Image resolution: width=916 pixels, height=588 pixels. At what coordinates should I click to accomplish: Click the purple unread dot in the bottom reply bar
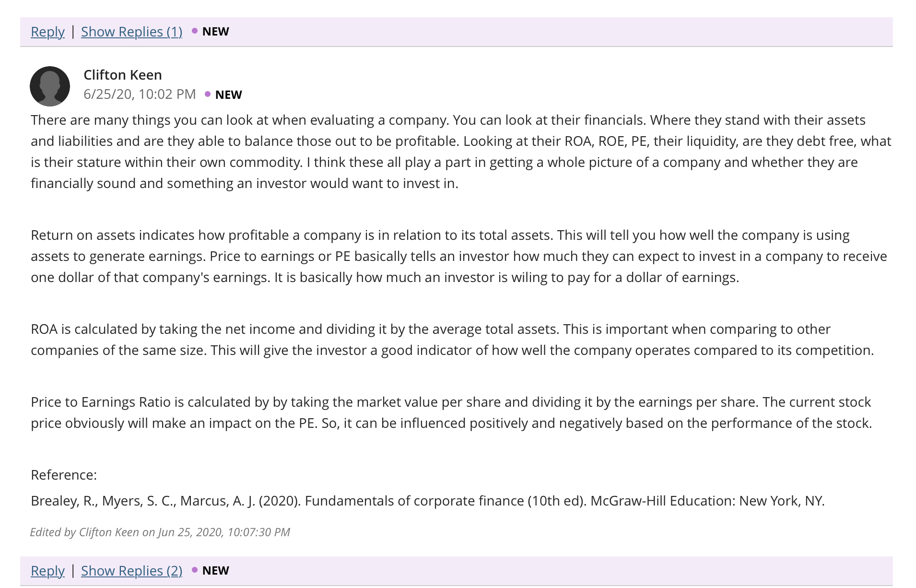pyautogui.click(x=195, y=570)
